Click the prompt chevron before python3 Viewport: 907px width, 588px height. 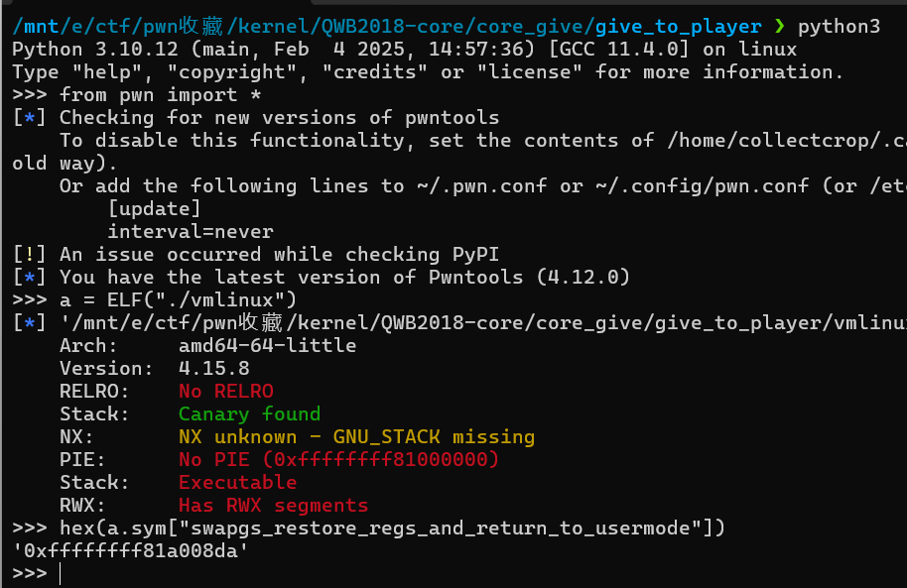click(779, 27)
